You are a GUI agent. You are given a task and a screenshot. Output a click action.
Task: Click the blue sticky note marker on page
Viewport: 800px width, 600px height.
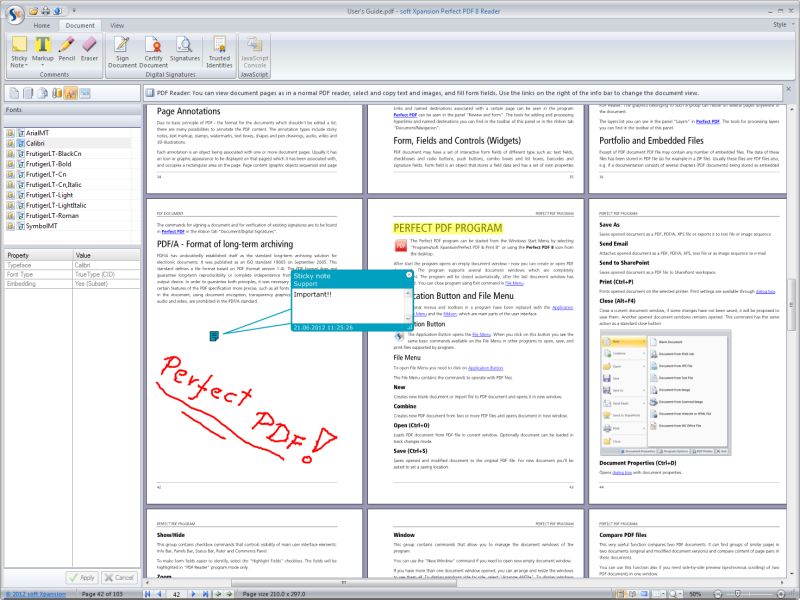coord(214,336)
